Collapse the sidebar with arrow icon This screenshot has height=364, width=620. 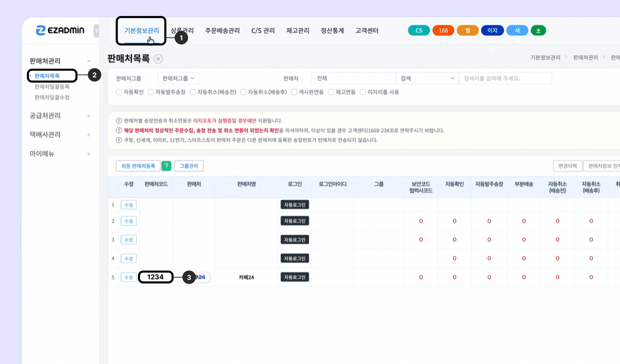point(96,31)
